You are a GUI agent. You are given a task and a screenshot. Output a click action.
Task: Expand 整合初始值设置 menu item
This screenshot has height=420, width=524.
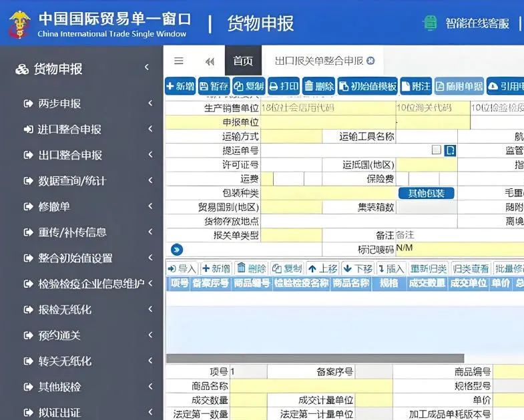click(87, 258)
